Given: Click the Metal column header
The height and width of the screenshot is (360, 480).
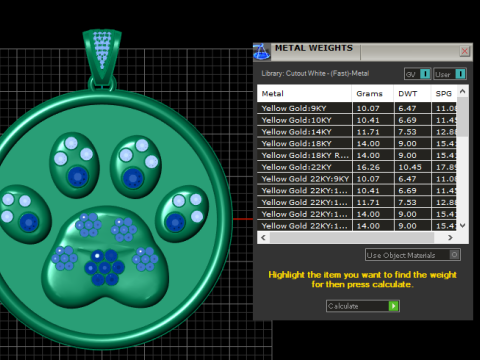Looking at the screenshot, I should pos(304,94).
